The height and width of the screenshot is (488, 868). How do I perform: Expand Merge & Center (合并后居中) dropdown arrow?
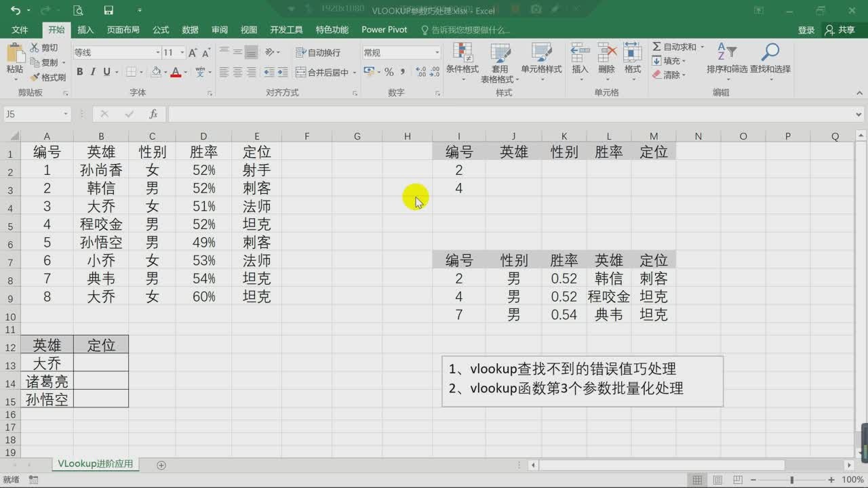[354, 73]
